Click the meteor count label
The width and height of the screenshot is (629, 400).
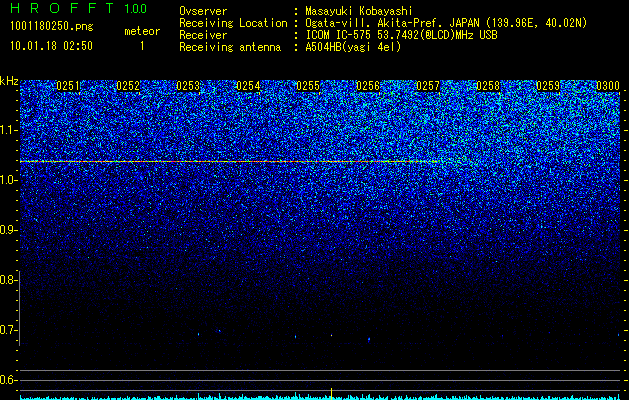pyautogui.click(x=142, y=31)
